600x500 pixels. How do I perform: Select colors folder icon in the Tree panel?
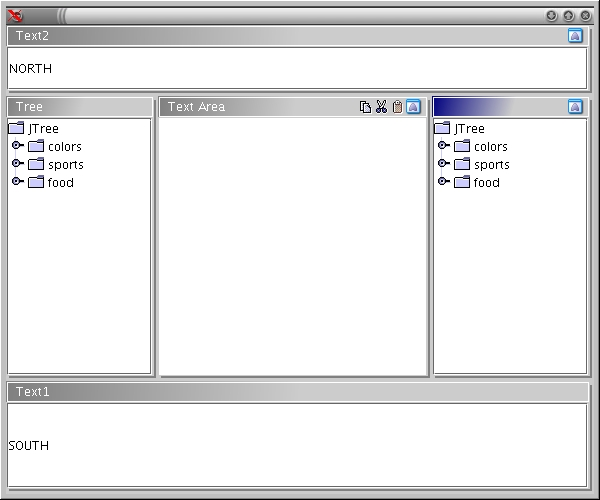coord(36,146)
